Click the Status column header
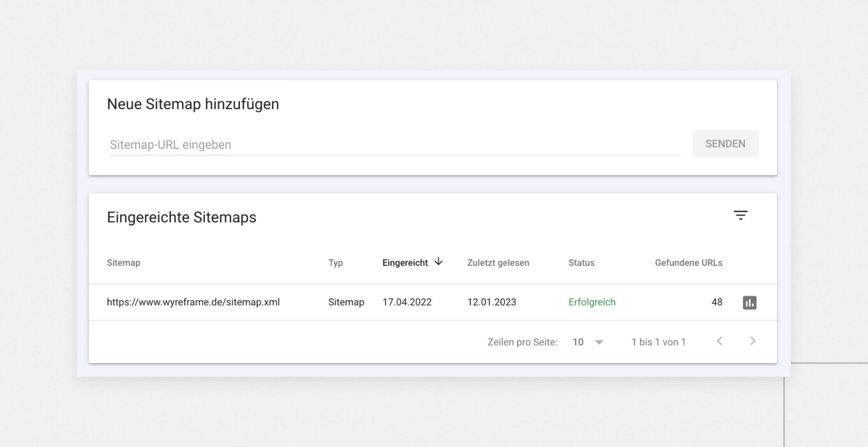The width and height of the screenshot is (868, 447). point(581,263)
